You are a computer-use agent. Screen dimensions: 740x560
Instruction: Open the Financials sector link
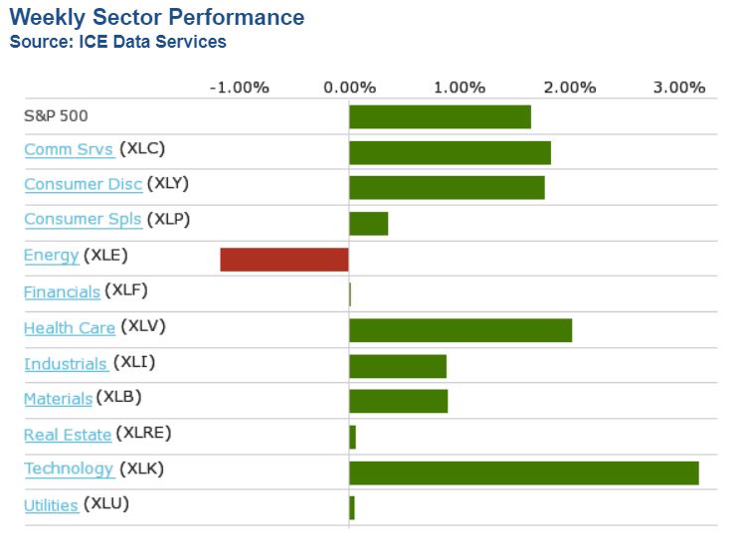pyautogui.click(x=62, y=292)
